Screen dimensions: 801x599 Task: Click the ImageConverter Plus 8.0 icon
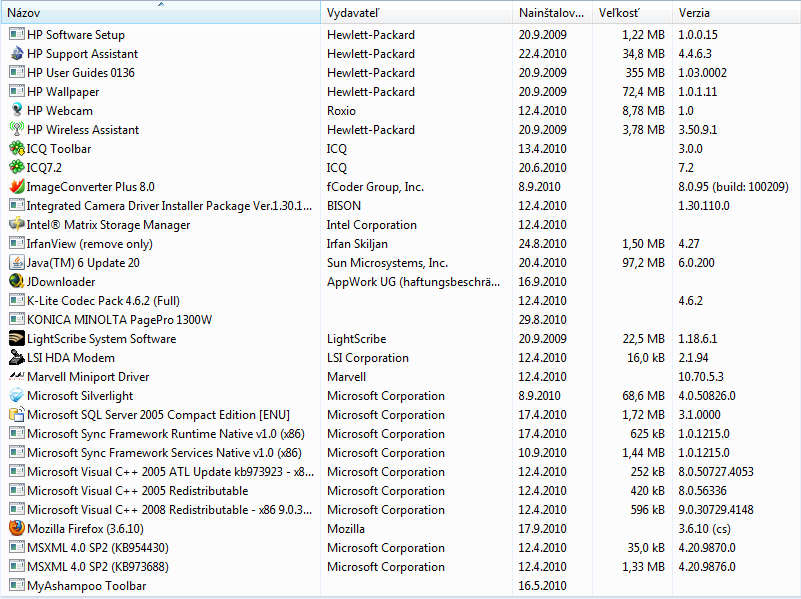click(17, 186)
